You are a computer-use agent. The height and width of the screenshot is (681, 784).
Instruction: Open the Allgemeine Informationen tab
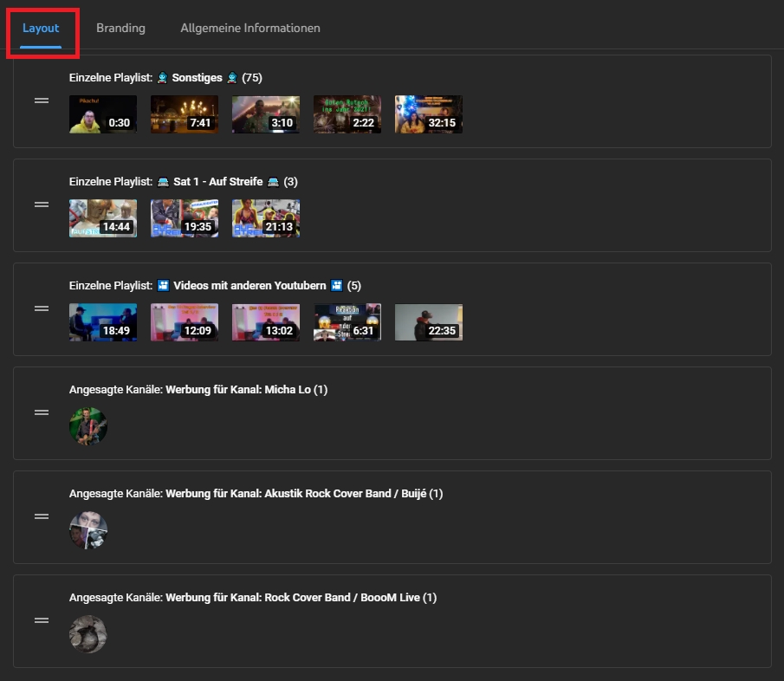(x=250, y=28)
